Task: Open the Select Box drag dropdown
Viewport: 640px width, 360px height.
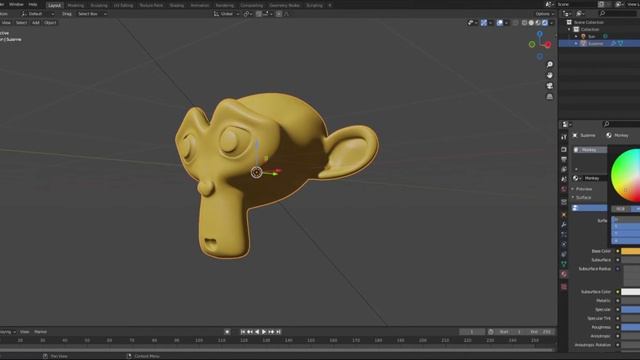Action: click(x=92, y=14)
